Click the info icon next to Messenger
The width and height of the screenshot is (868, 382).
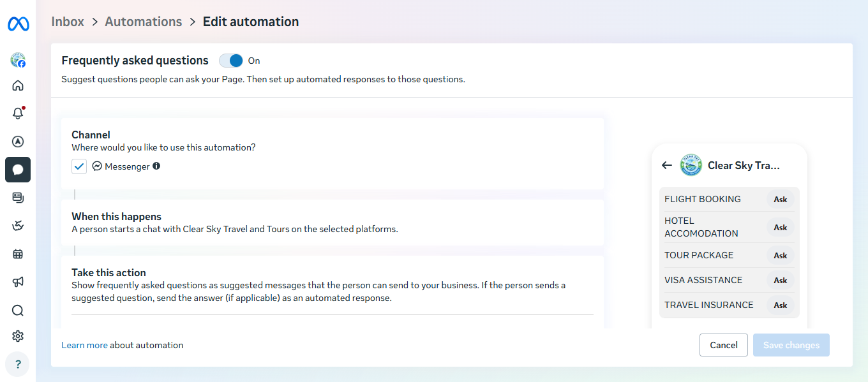click(156, 166)
